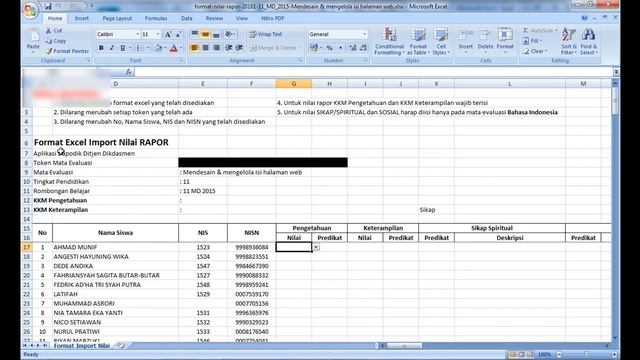Image resolution: width=640 pixels, height=360 pixels.
Task: Open the fill color bucket button
Action: click(x=158, y=48)
